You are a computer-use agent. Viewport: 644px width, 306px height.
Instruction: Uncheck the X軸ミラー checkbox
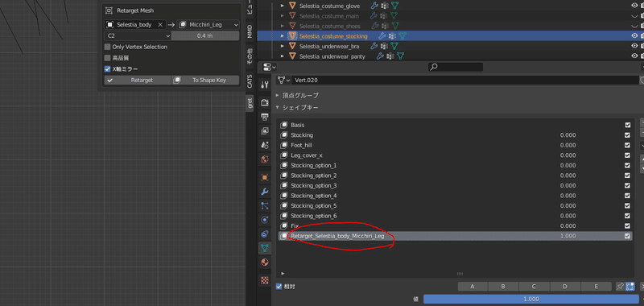[108, 69]
